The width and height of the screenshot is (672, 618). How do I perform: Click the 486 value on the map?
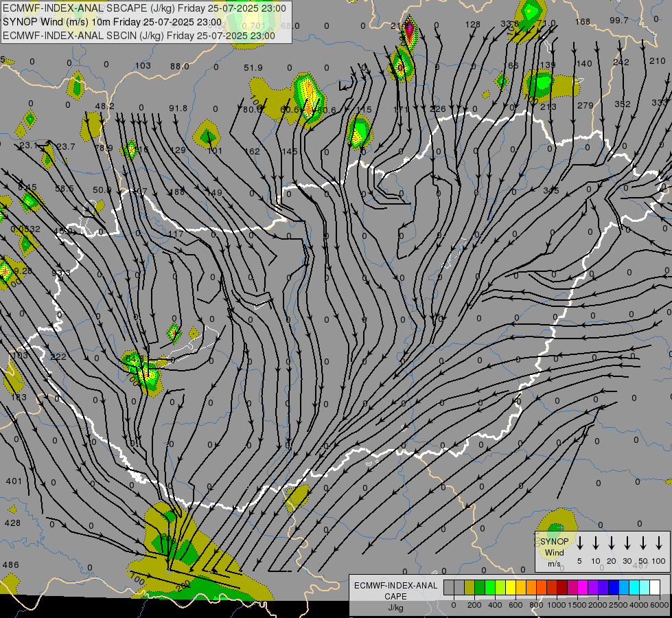click(x=11, y=565)
